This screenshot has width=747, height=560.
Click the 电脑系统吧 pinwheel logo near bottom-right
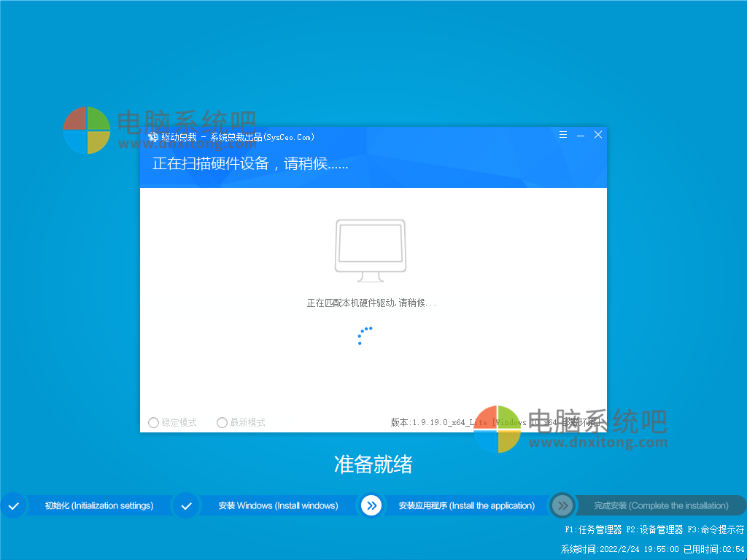click(498, 430)
